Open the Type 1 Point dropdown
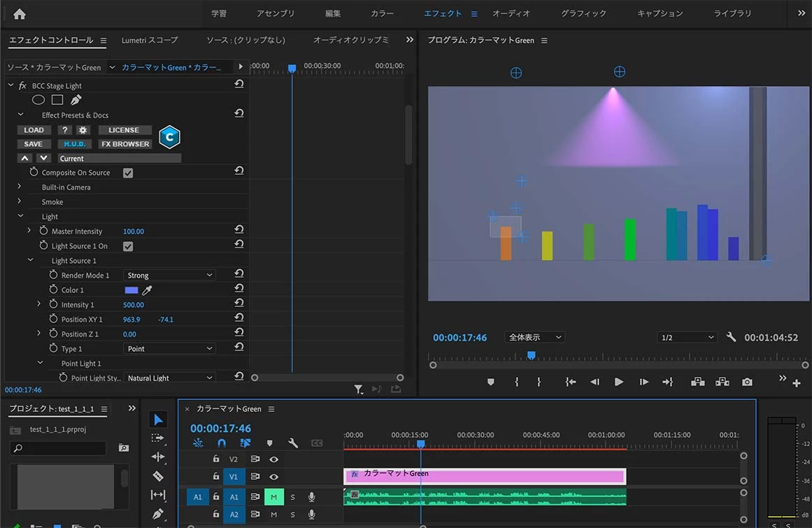Viewport: 812px width, 528px height. [x=169, y=349]
